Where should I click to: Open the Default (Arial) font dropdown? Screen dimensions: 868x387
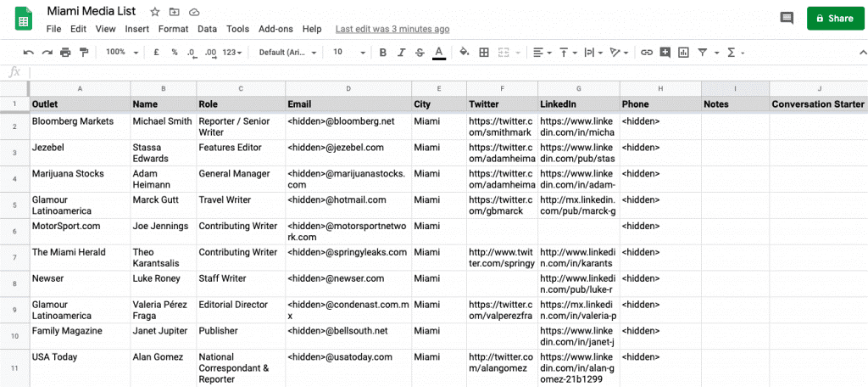point(288,53)
